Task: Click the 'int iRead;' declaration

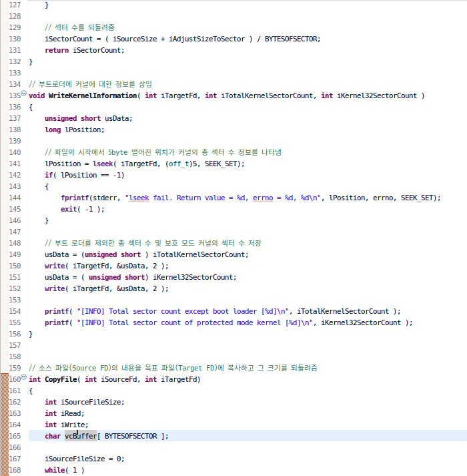Action: (65, 413)
